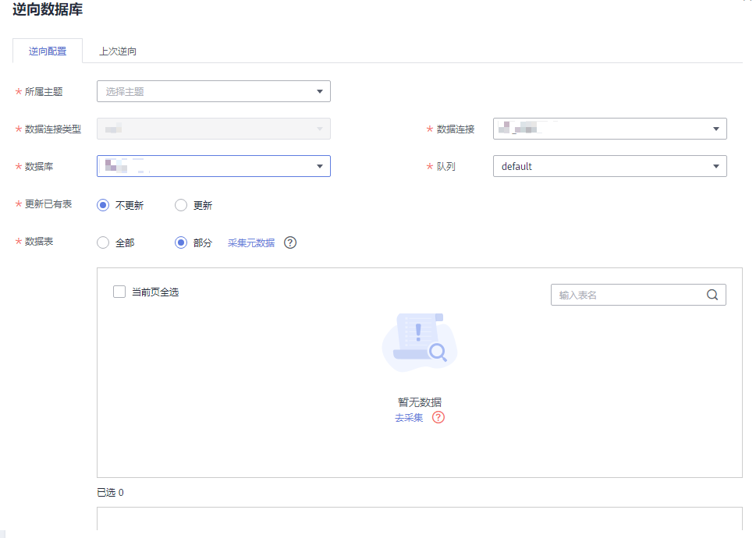Click the red help icon beside 去采集
Image resolution: width=756 pixels, height=538 pixels.
[x=438, y=417]
